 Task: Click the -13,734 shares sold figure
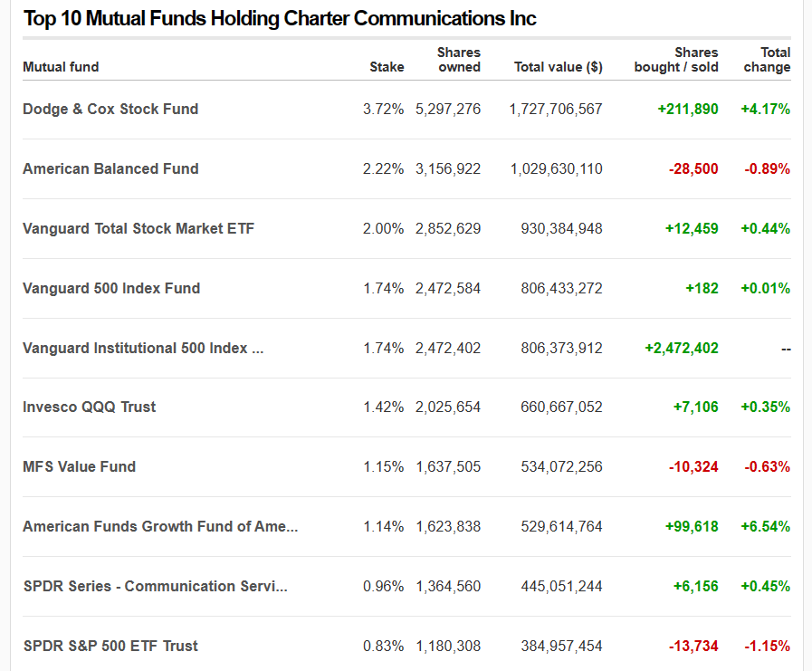pos(693,647)
